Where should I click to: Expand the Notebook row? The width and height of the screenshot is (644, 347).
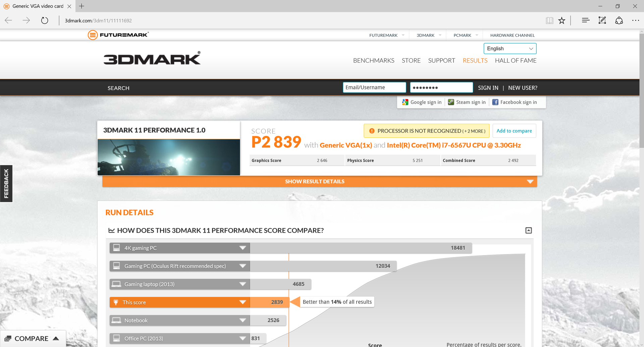click(243, 320)
